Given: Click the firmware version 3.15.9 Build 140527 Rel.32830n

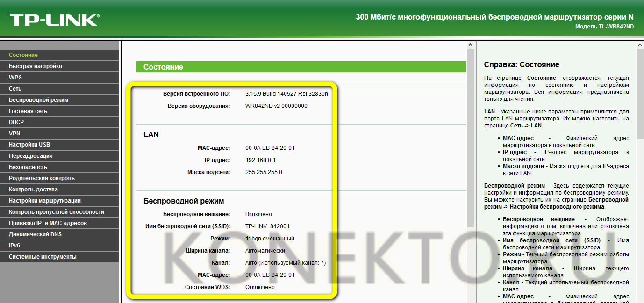Looking at the screenshot, I should pos(286,94).
